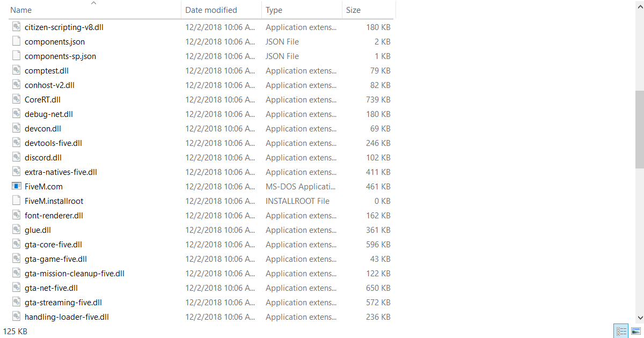This screenshot has height=338, width=644.
Task: Select the file name font-renderer.dll
Action: coord(54,216)
